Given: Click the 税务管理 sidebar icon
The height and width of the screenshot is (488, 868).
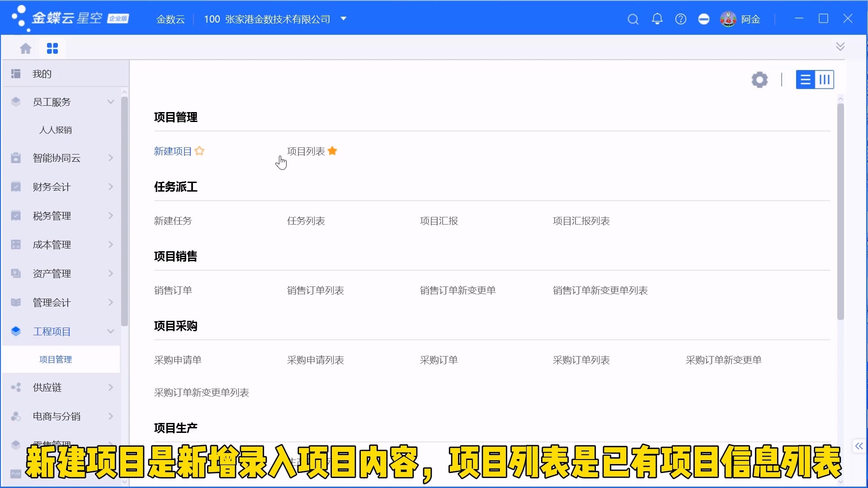Looking at the screenshot, I should point(16,216).
